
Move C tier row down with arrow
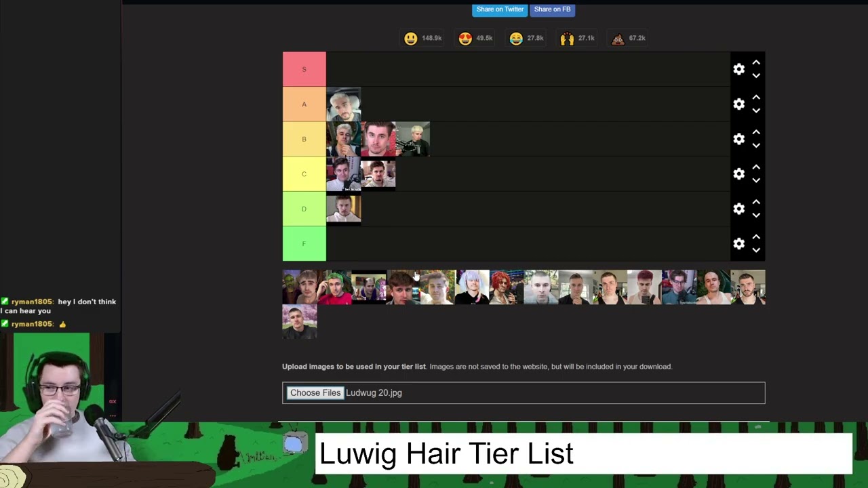756,180
